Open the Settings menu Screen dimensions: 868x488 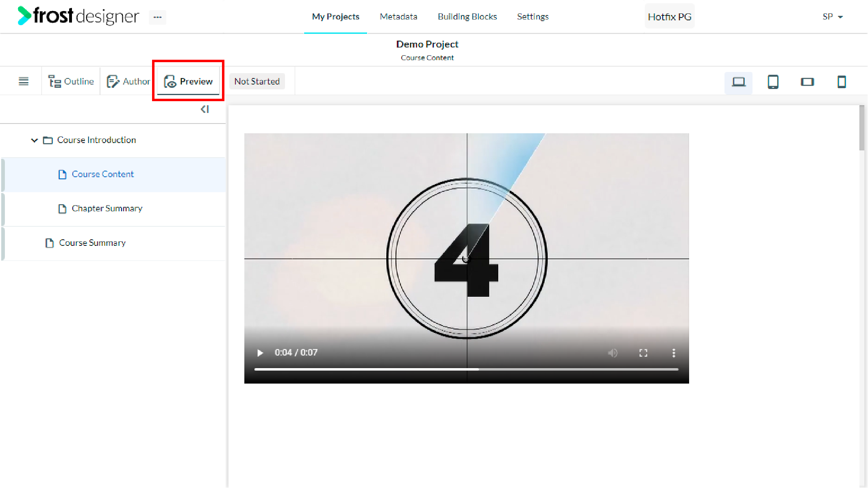[x=533, y=17]
